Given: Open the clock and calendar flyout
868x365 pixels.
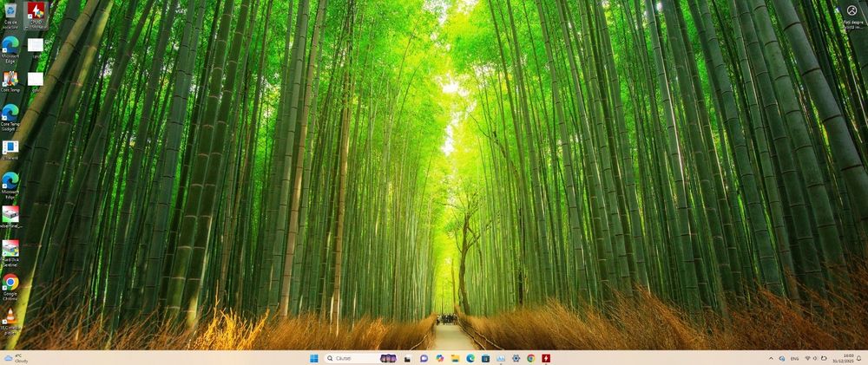Looking at the screenshot, I should 843,358.
